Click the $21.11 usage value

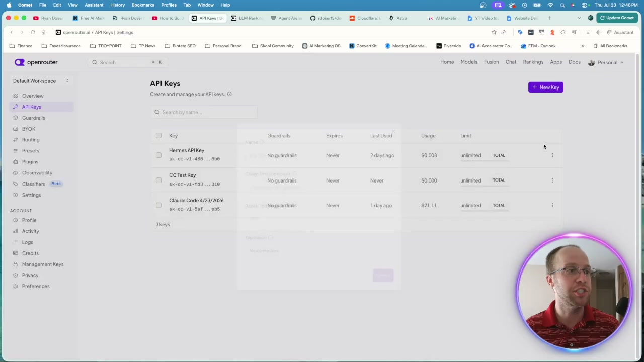429,205
